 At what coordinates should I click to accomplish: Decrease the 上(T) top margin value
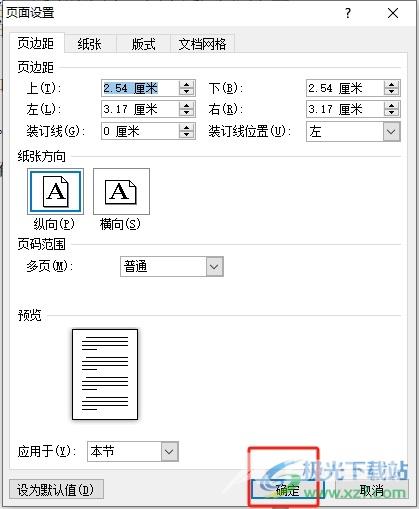[x=187, y=92]
